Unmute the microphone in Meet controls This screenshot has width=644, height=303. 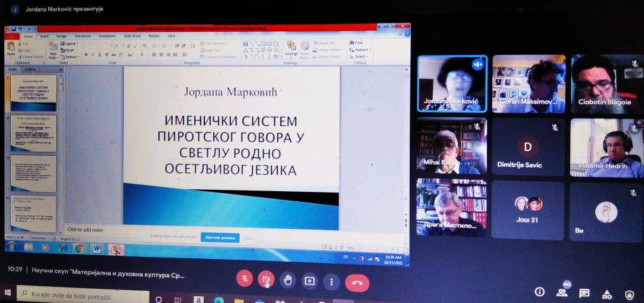(244, 280)
